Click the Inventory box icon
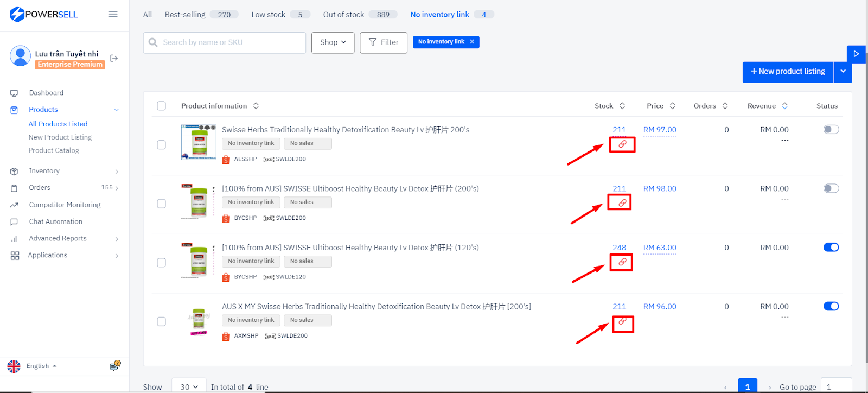This screenshot has width=868, height=393. (14, 172)
